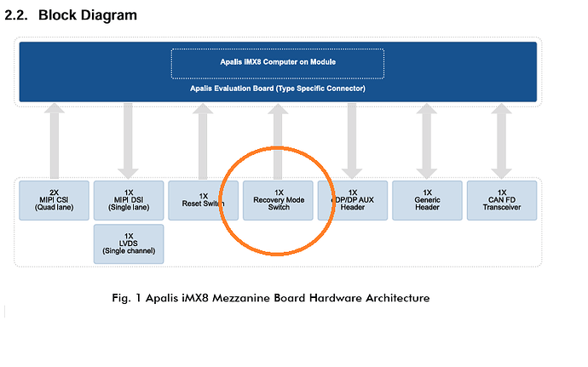Click the up arrow above MIPI CSI block
The height and width of the screenshot is (367, 588).
55,141
